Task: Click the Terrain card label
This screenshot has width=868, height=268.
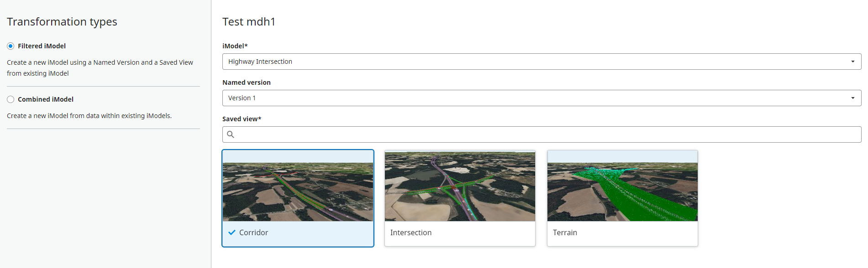Action: tap(565, 232)
